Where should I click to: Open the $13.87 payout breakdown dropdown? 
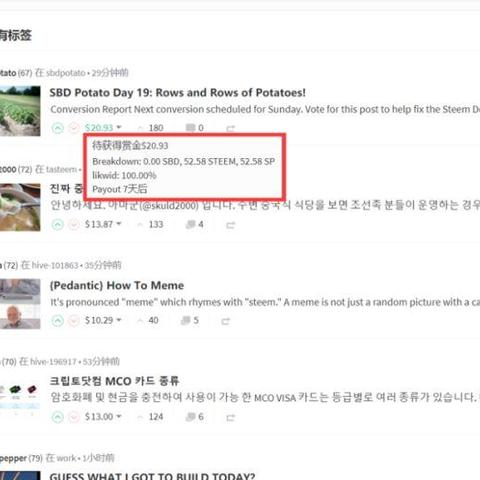pos(103,224)
